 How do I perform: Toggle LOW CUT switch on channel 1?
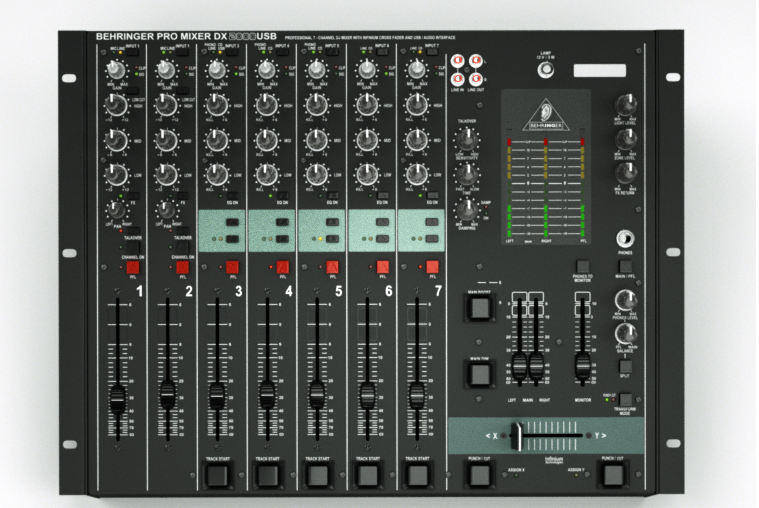(132, 91)
